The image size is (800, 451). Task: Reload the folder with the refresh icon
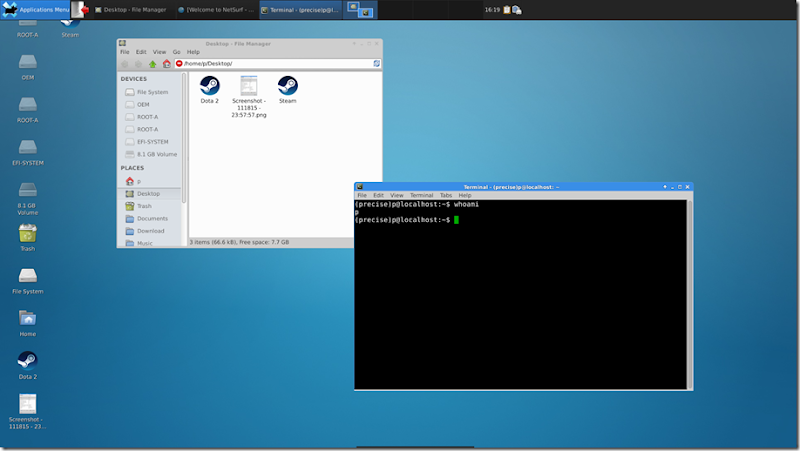pos(377,63)
